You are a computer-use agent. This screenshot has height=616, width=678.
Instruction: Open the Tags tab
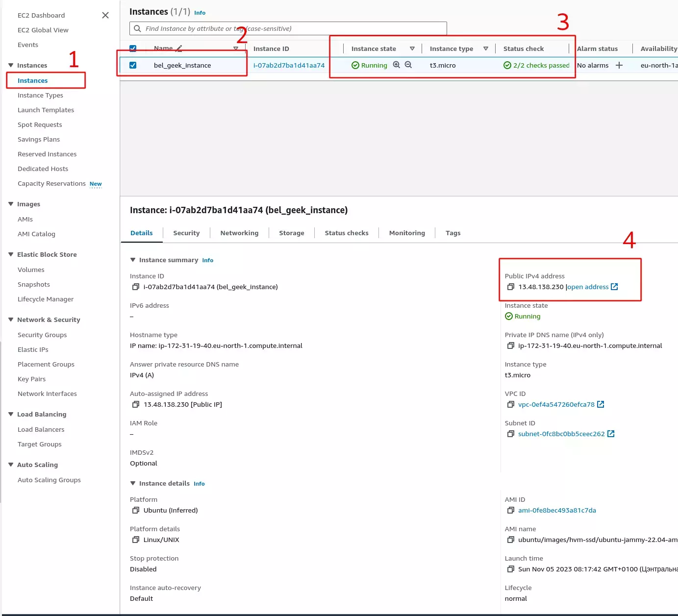point(453,233)
